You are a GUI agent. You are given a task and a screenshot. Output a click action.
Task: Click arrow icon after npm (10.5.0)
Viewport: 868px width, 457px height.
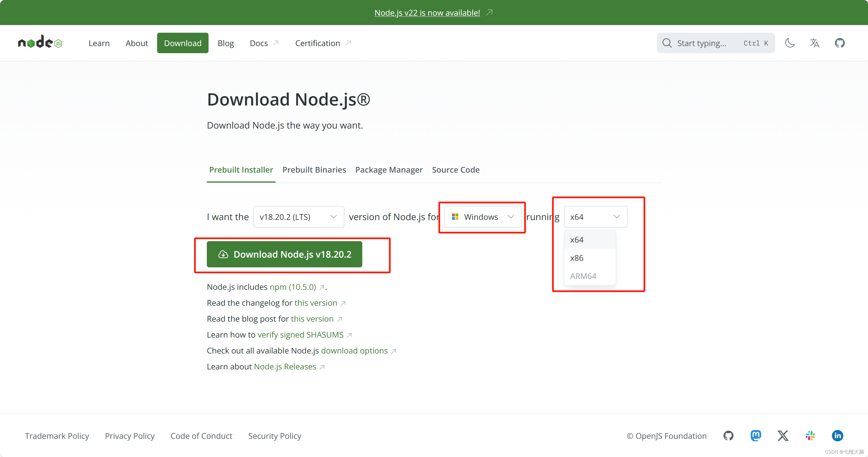(321, 287)
